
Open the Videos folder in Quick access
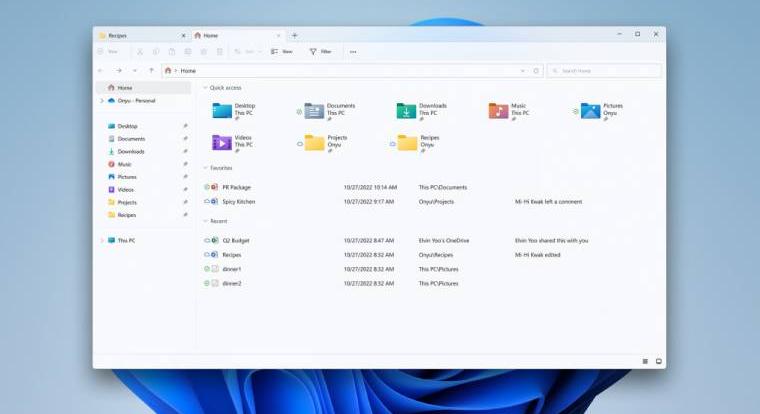(x=233, y=143)
